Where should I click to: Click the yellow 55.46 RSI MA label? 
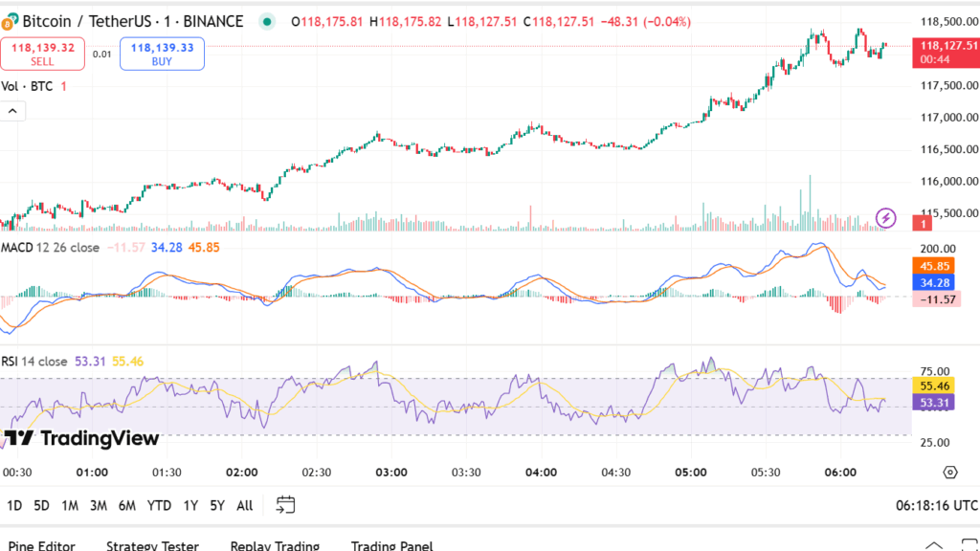(934, 386)
